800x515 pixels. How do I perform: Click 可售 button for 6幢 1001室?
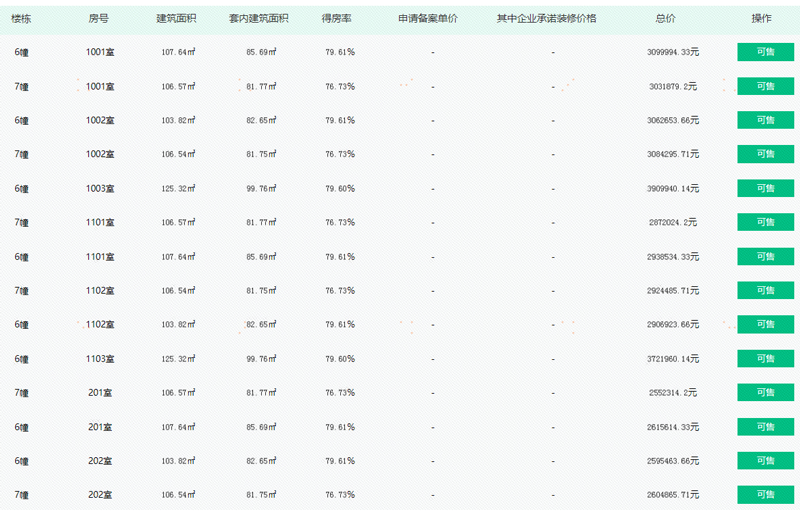(x=765, y=52)
